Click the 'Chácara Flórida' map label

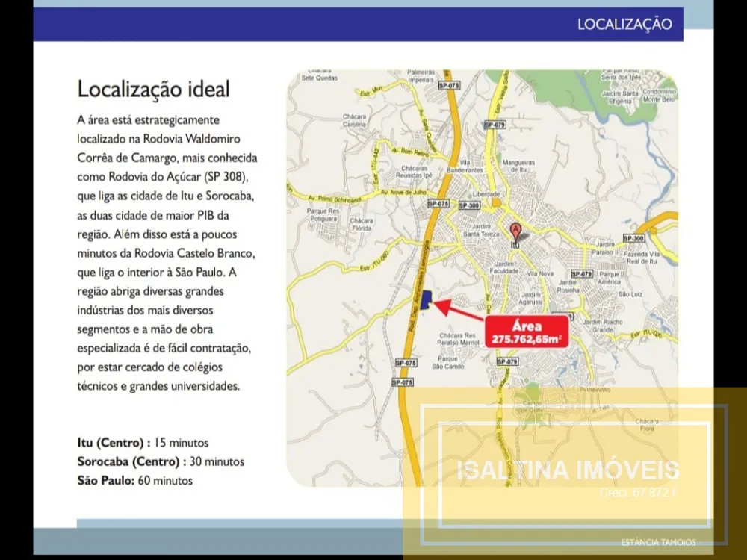362,224
